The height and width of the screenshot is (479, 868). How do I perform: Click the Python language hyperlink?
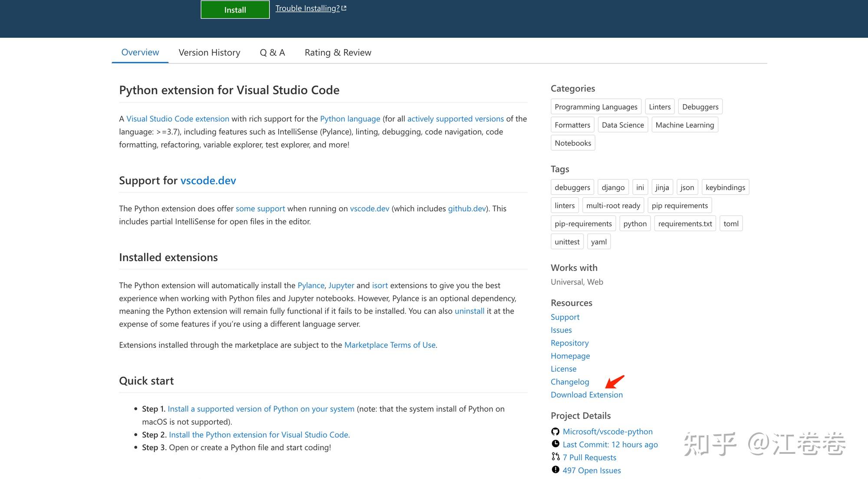(350, 119)
